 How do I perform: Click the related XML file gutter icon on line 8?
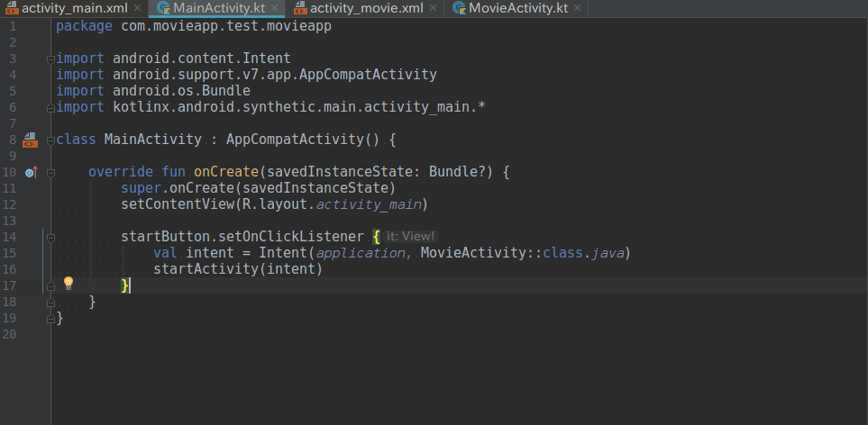click(x=30, y=140)
